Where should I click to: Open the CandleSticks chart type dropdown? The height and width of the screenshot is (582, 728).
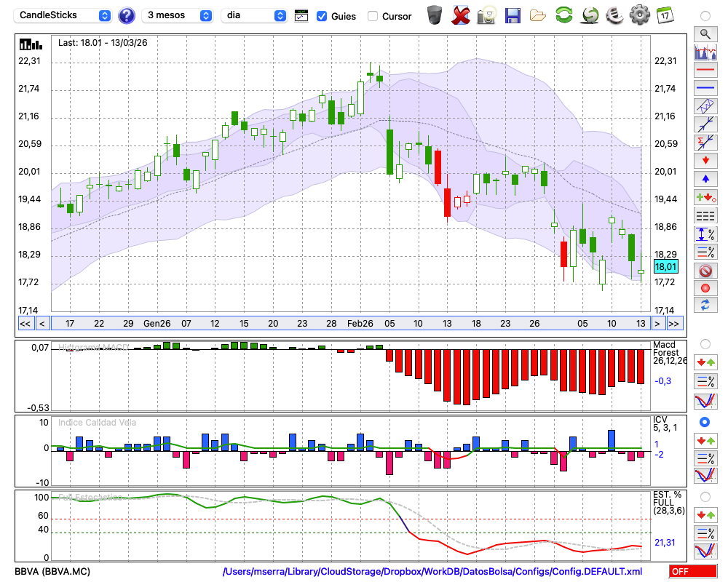click(x=64, y=15)
